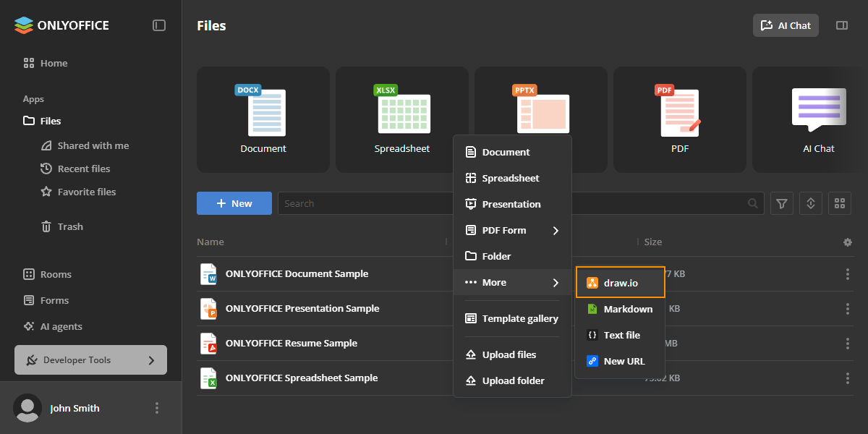This screenshot has height=434, width=868.
Task: Click into the Search field
Action: [521, 204]
